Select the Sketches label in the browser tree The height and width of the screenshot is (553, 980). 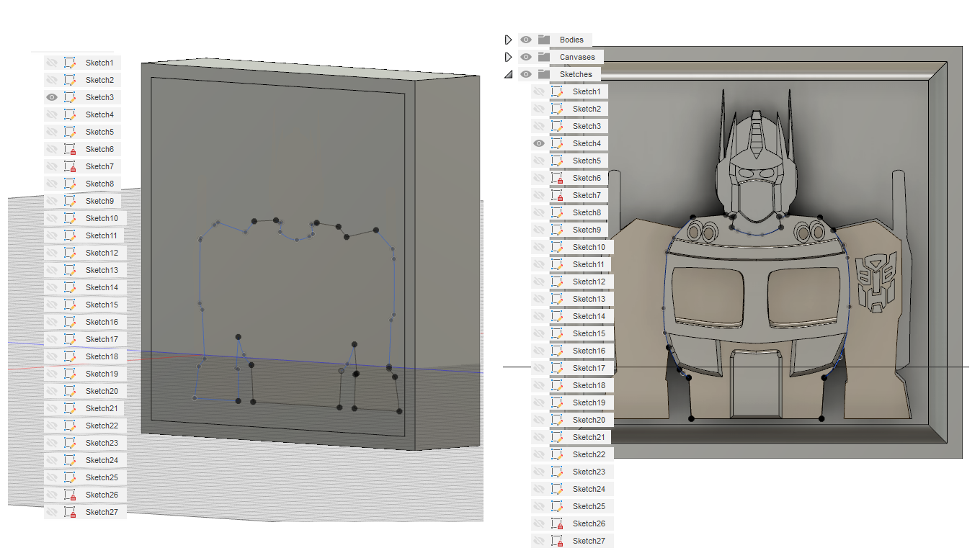coord(576,74)
